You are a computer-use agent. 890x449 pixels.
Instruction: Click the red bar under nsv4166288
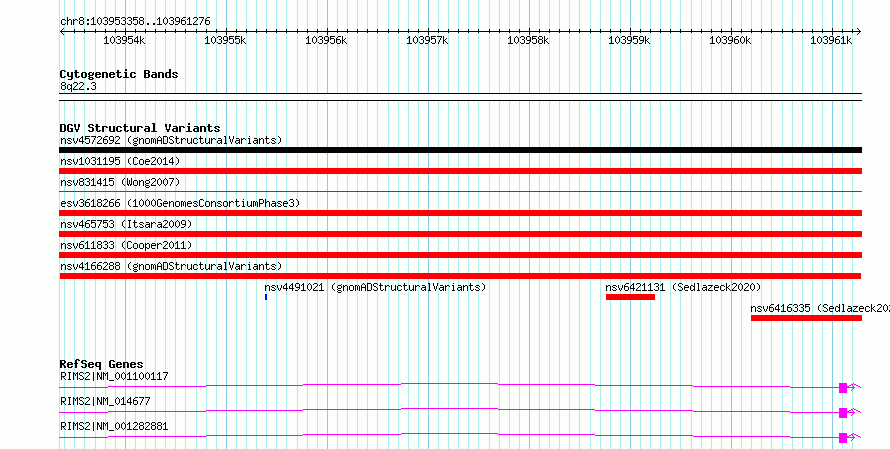pos(460,276)
